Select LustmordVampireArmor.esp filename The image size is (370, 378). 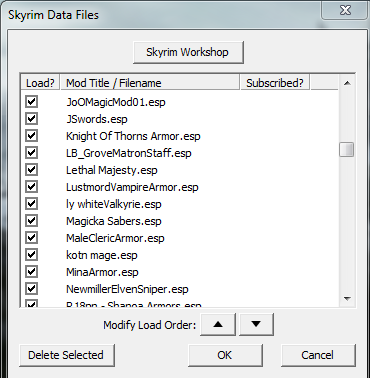pos(132,187)
